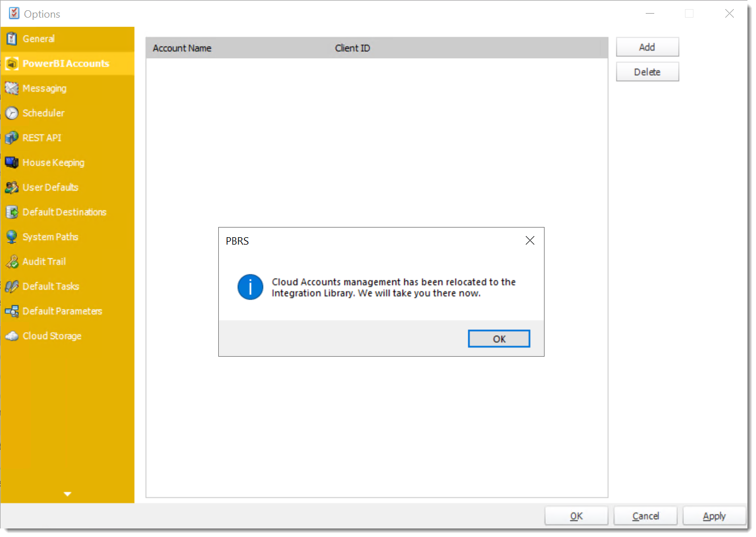Click the Account Name column header
This screenshot has width=756, height=537.
pyautogui.click(x=182, y=48)
